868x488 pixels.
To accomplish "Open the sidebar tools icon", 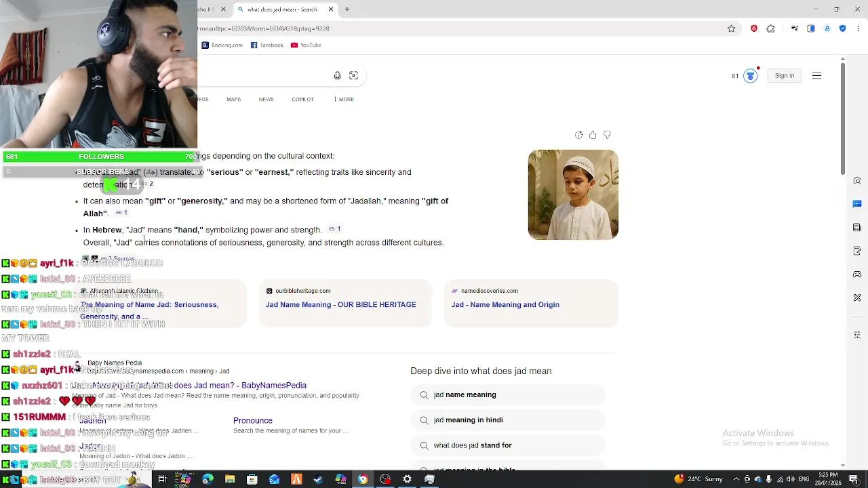I will pos(857,298).
